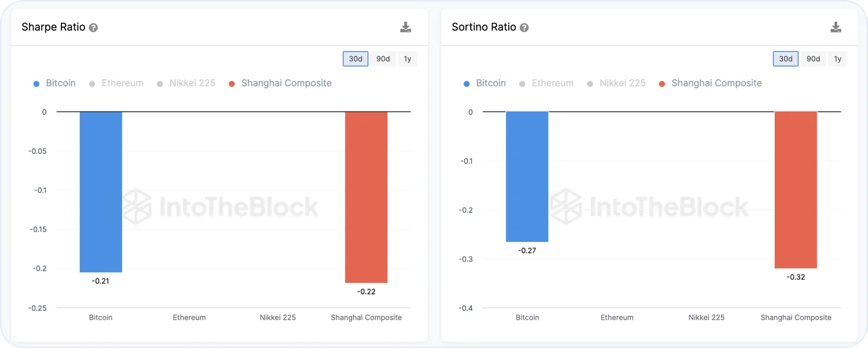
Task: Select 1y range in Sortino Ratio panel
Action: pos(838,59)
